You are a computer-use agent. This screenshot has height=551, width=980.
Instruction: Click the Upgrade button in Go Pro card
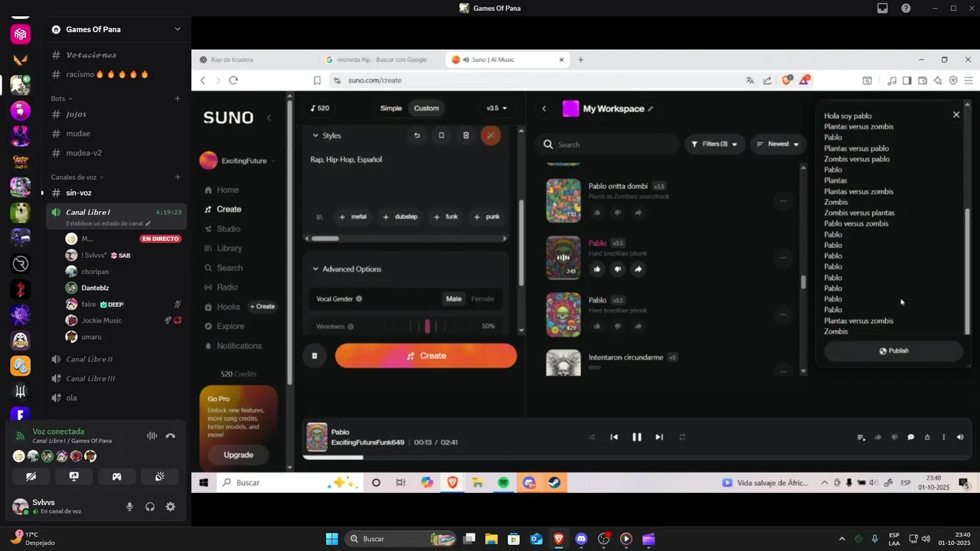coord(238,455)
